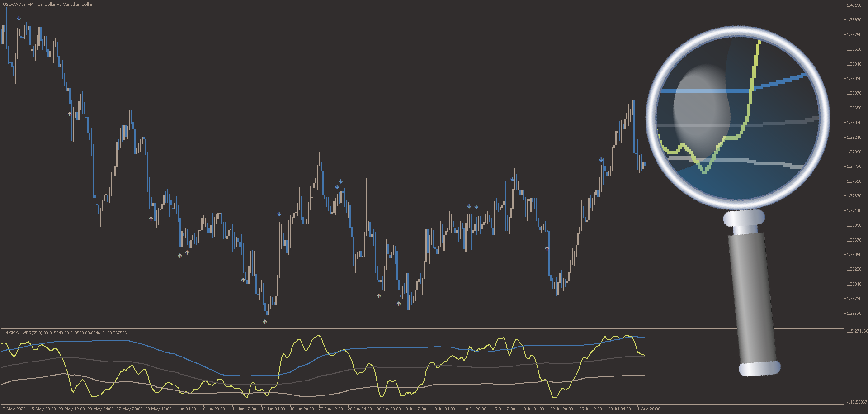Click price label 1.39530

click(x=854, y=49)
